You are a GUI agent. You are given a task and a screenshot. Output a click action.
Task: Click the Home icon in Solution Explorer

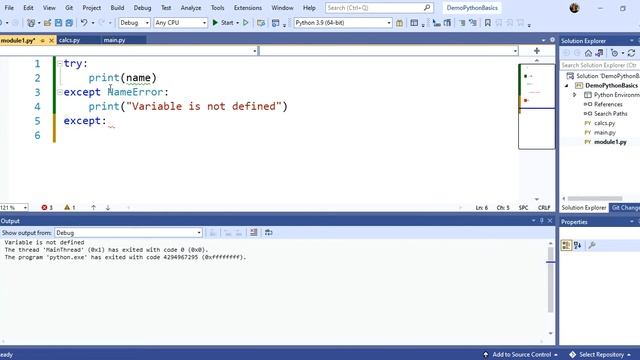tap(588, 53)
